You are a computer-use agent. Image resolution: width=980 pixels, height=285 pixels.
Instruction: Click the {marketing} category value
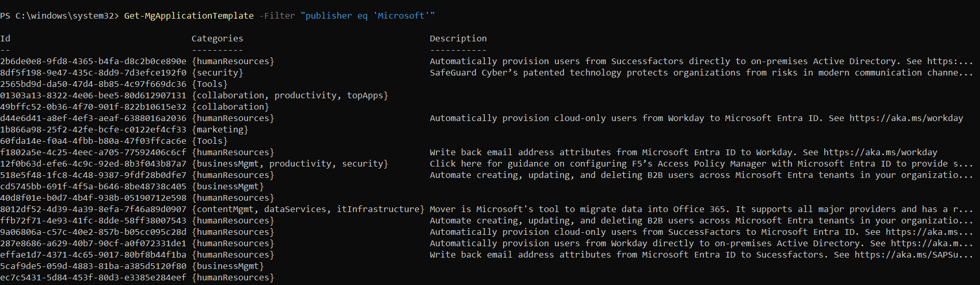click(x=220, y=129)
